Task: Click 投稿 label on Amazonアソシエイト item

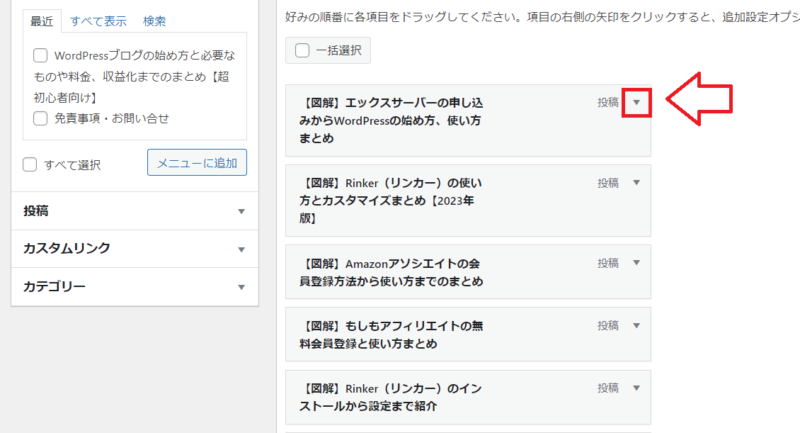Action: 608,263
